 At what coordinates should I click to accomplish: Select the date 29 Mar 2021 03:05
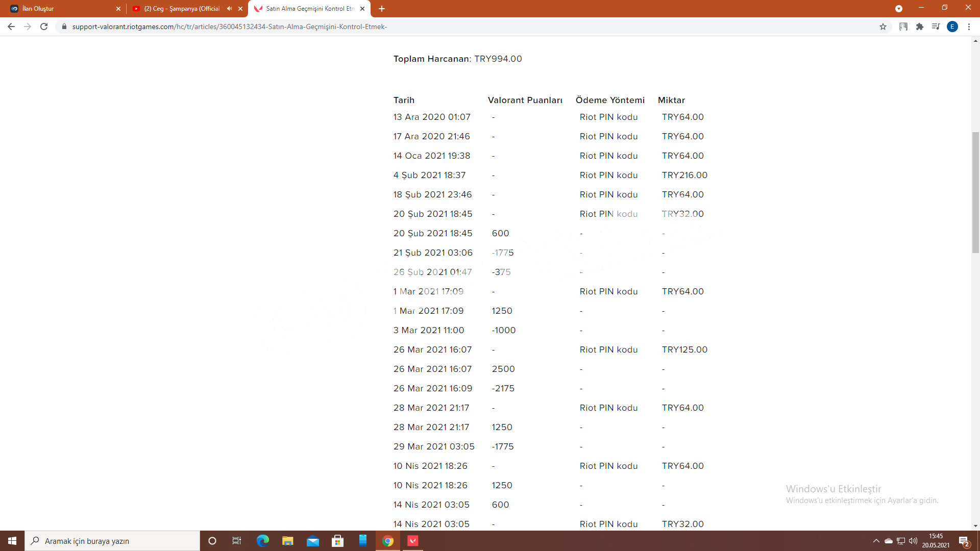434,446
